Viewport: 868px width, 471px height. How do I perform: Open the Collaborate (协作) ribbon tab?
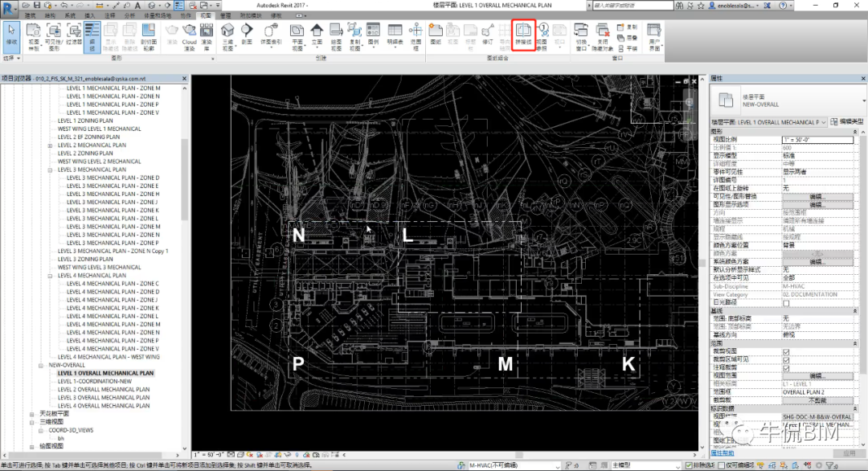tap(186, 15)
